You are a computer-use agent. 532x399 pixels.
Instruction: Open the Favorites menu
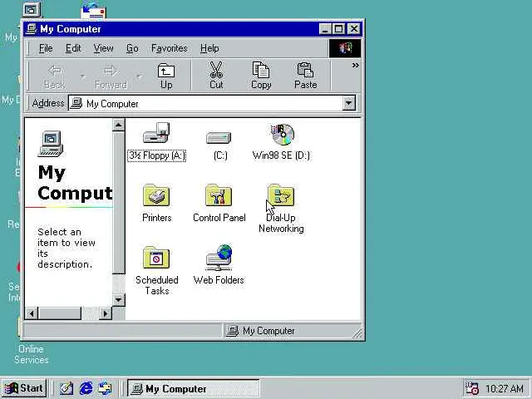[170, 48]
